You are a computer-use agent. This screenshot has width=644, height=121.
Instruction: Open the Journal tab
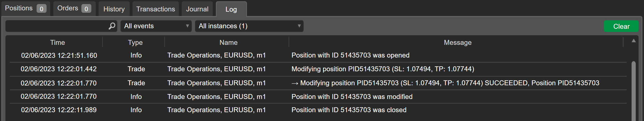click(197, 9)
